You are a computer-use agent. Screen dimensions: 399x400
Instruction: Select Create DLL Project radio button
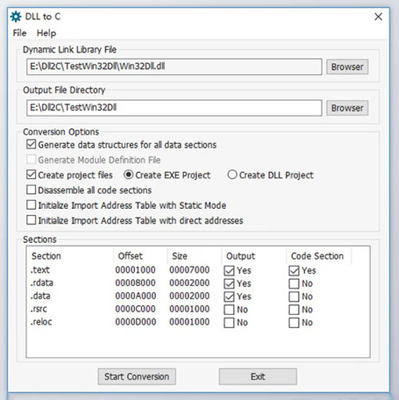(232, 175)
